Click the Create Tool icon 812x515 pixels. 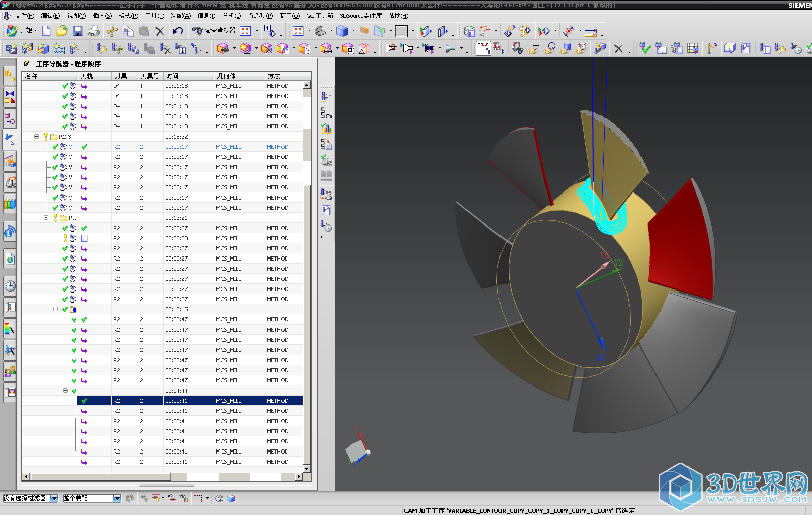point(27,48)
